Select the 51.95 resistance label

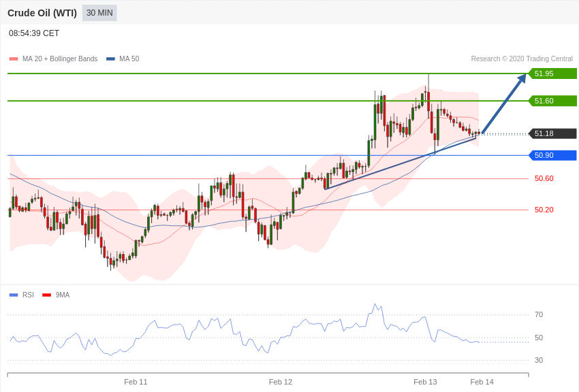pyautogui.click(x=553, y=73)
